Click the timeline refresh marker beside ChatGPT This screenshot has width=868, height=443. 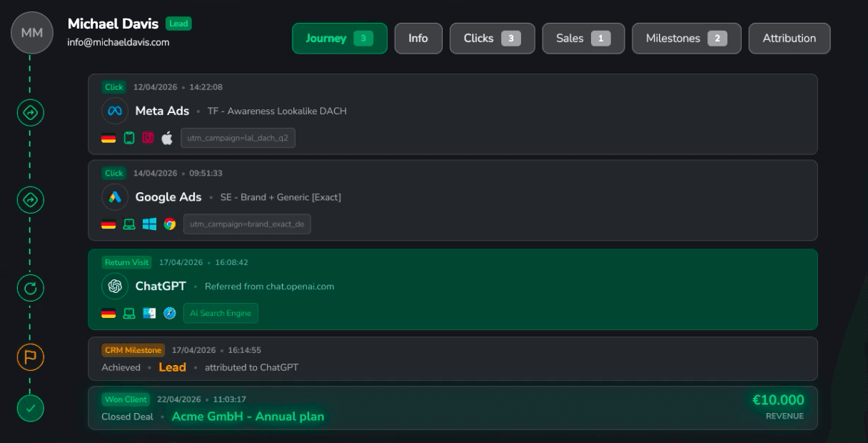(31, 288)
